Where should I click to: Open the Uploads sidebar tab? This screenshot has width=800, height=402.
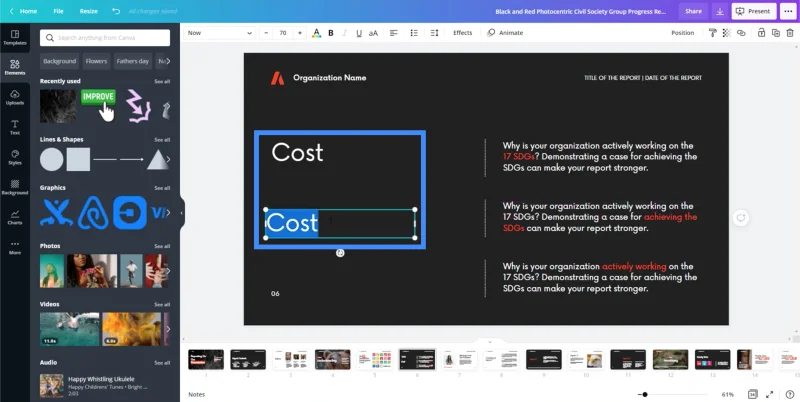(x=15, y=97)
